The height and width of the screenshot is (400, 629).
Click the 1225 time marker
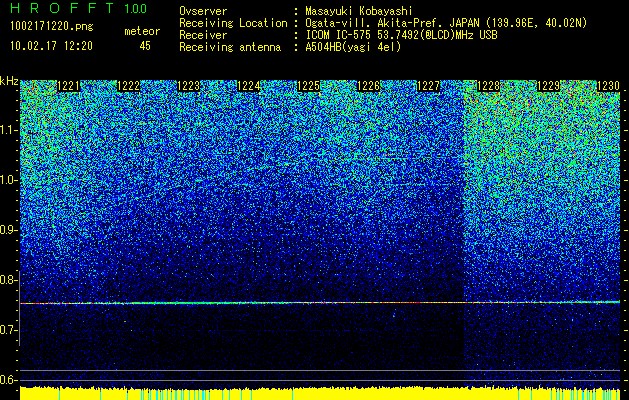tap(308, 86)
